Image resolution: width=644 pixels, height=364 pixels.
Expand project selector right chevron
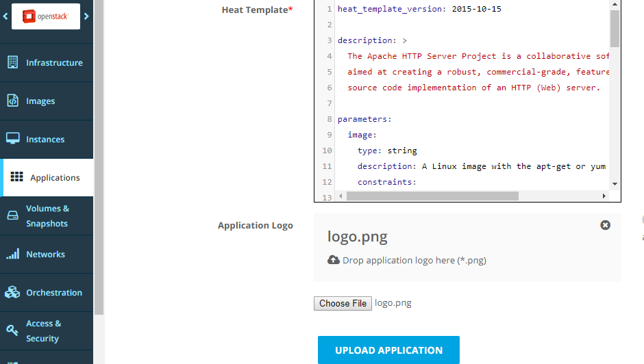tap(87, 16)
